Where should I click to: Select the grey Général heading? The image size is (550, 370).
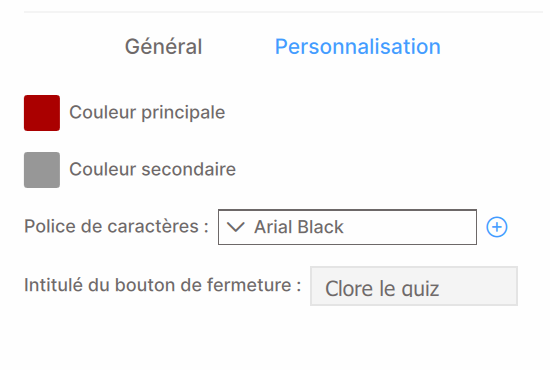tap(163, 46)
